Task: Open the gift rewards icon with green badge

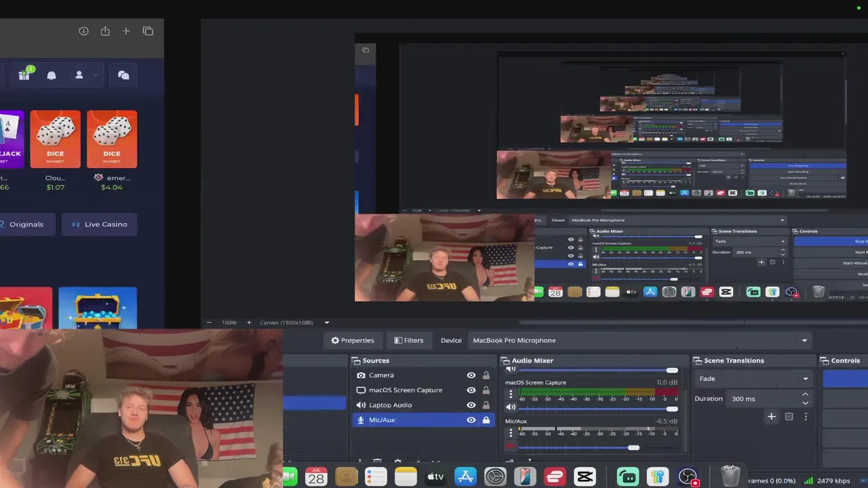Action: (25, 75)
